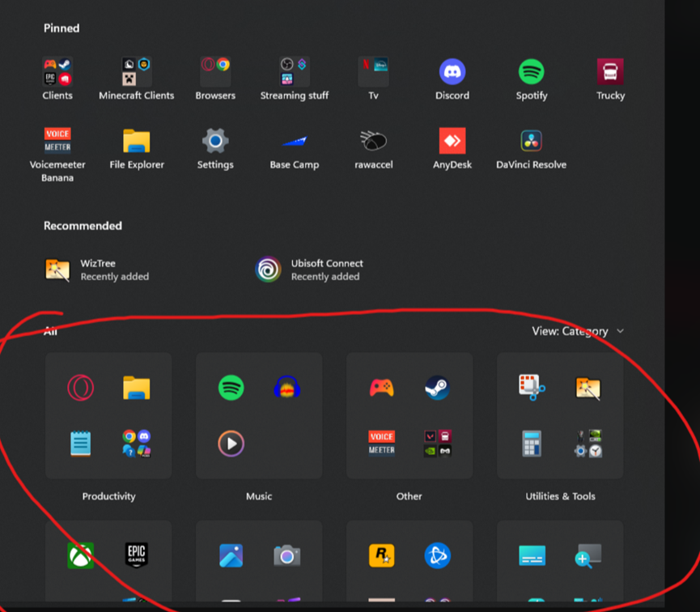Image resolution: width=700 pixels, height=612 pixels.
Task: Launch Base Camp
Action: click(295, 148)
